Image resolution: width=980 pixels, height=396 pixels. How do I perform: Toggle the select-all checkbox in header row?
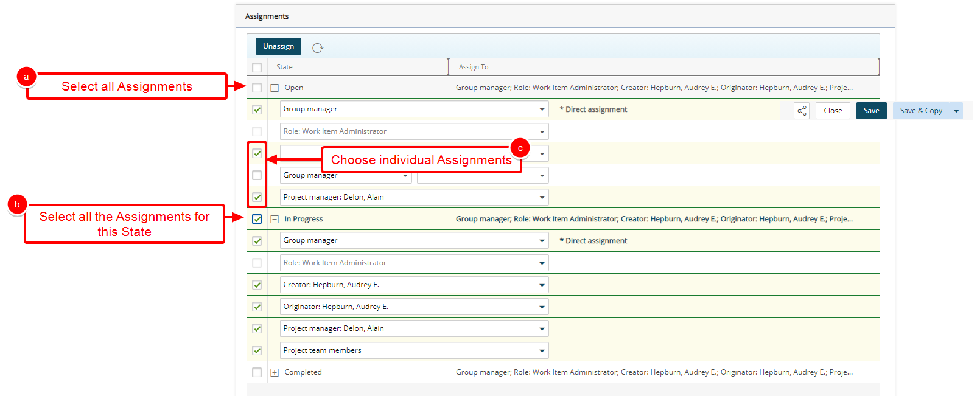pyautogui.click(x=257, y=68)
